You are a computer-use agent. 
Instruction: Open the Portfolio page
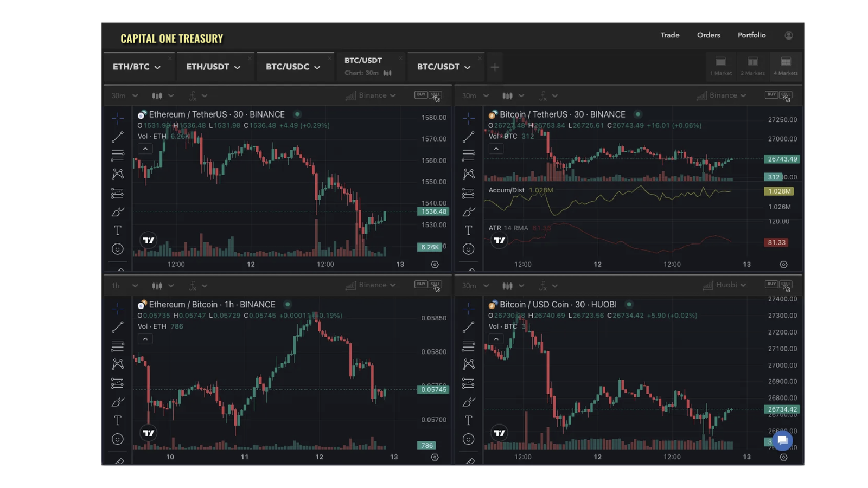pyautogui.click(x=751, y=35)
